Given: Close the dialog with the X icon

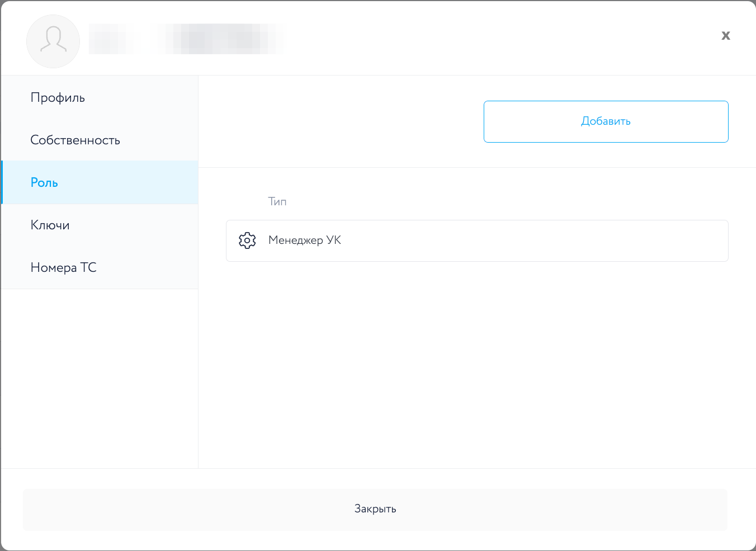Looking at the screenshot, I should tap(726, 36).
